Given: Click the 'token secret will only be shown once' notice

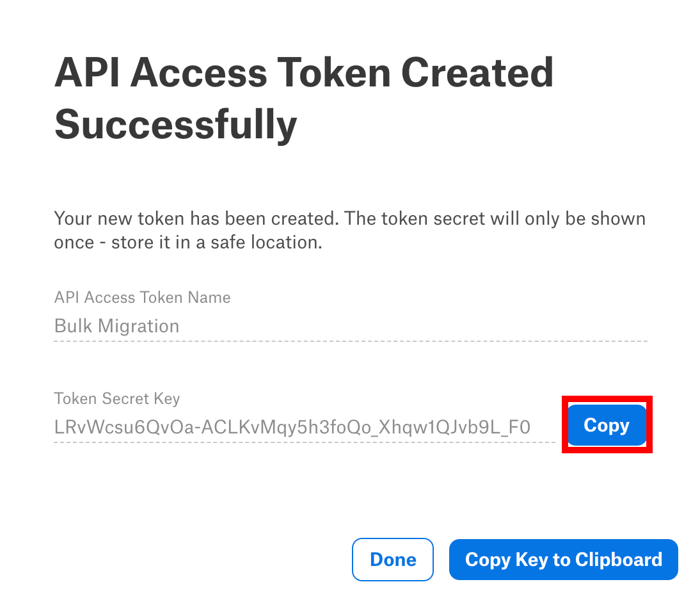Looking at the screenshot, I should 349,230.
